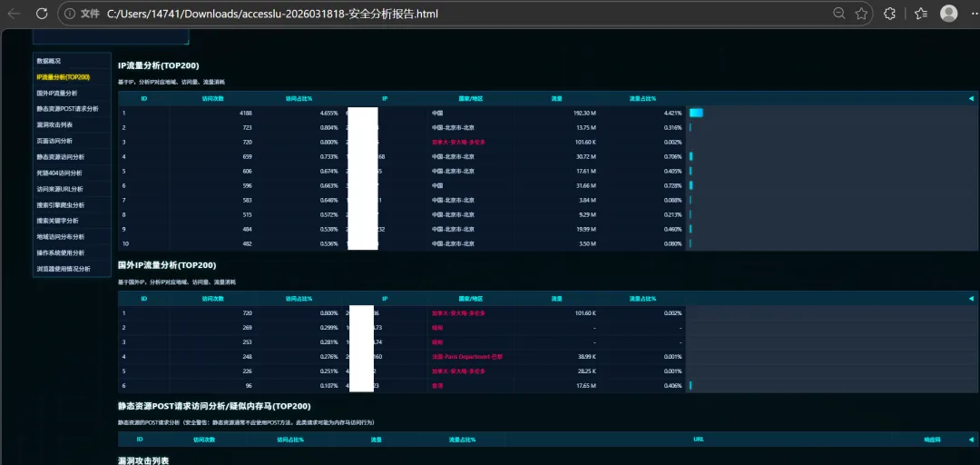Click the 响应码 header in the POST table
This screenshot has width=980, height=465.
(933, 440)
